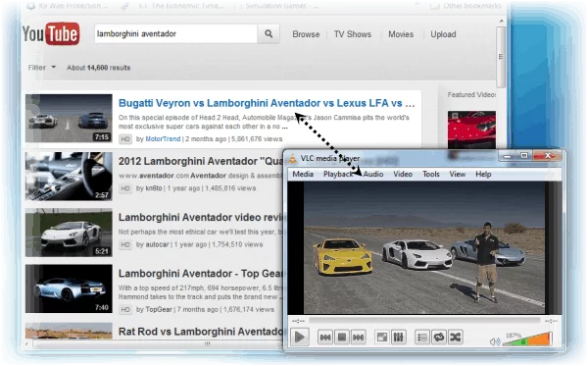The image size is (588, 366).
Task: Click the YouTube logo
Action: [51, 33]
